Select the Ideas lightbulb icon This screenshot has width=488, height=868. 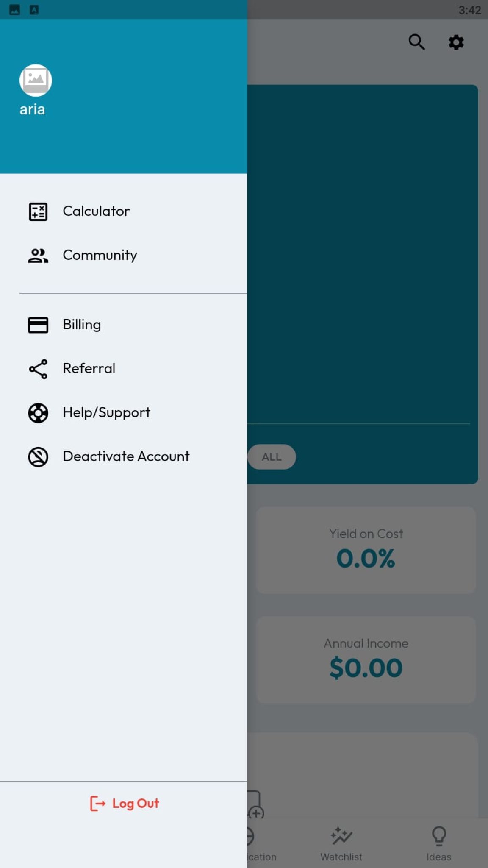(439, 836)
